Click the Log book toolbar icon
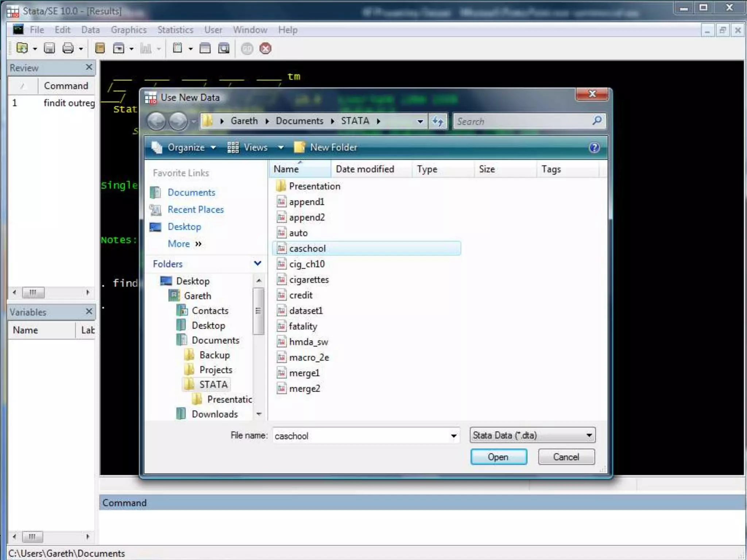 [100, 48]
